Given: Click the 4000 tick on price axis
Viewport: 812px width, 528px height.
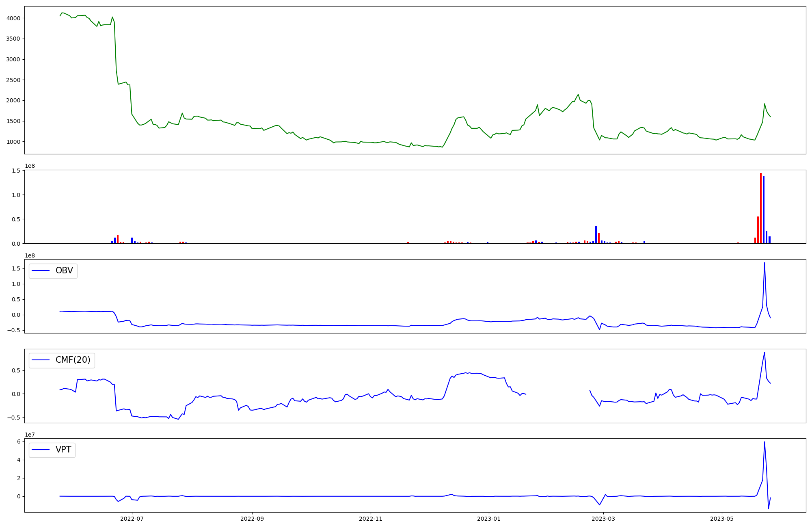Looking at the screenshot, I should tap(13, 18).
